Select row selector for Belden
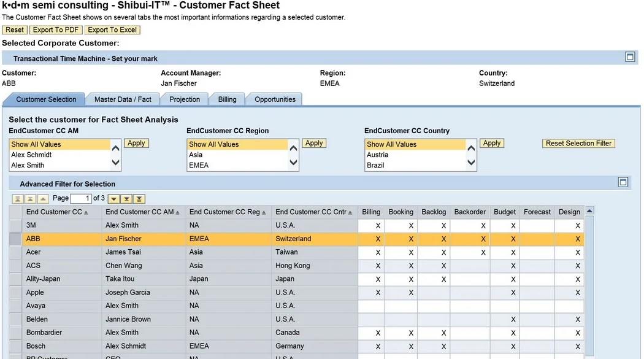Screen dimensions: 644x359 point(15,319)
